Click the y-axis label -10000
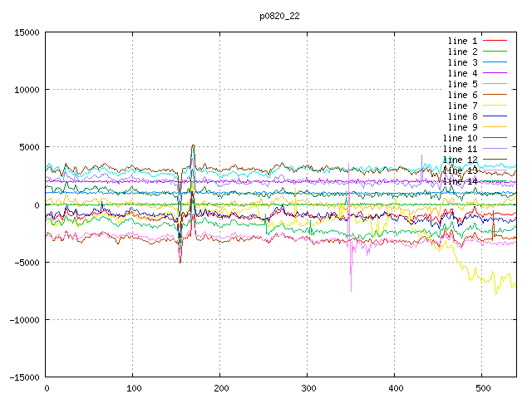 [x=24, y=320]
